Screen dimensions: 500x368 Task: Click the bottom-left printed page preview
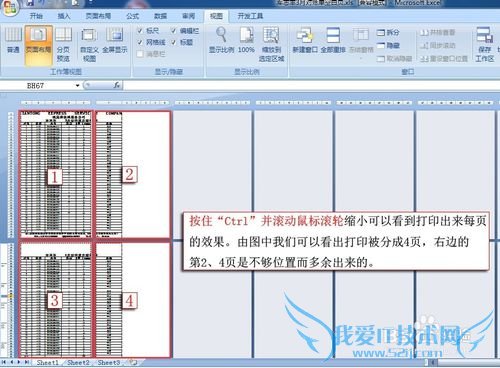coord(55,299)
